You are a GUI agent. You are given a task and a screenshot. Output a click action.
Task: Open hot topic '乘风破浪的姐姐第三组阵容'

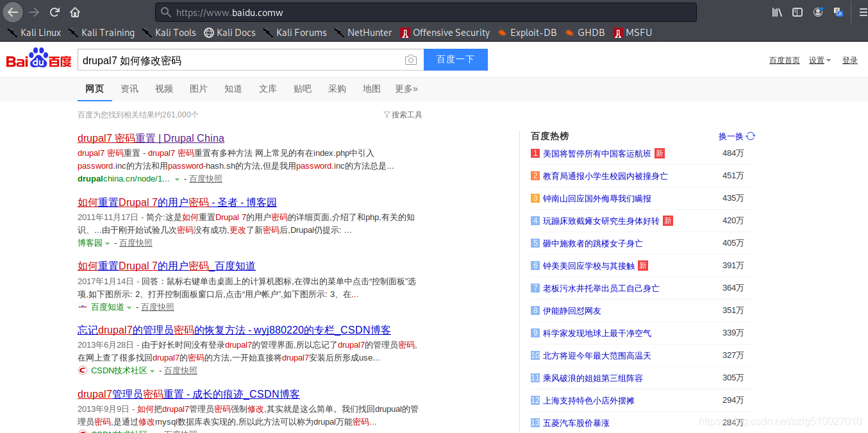click(x=593, y=378)
